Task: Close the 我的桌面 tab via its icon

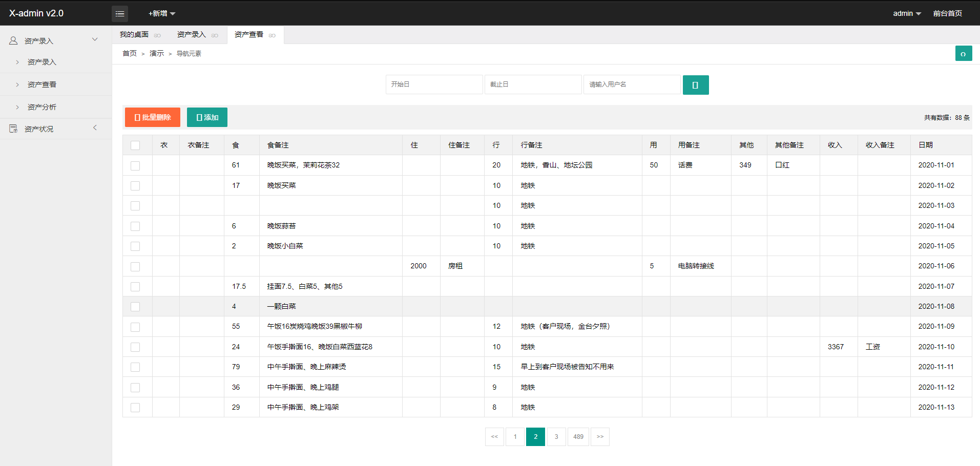Action: pos(157,35)
